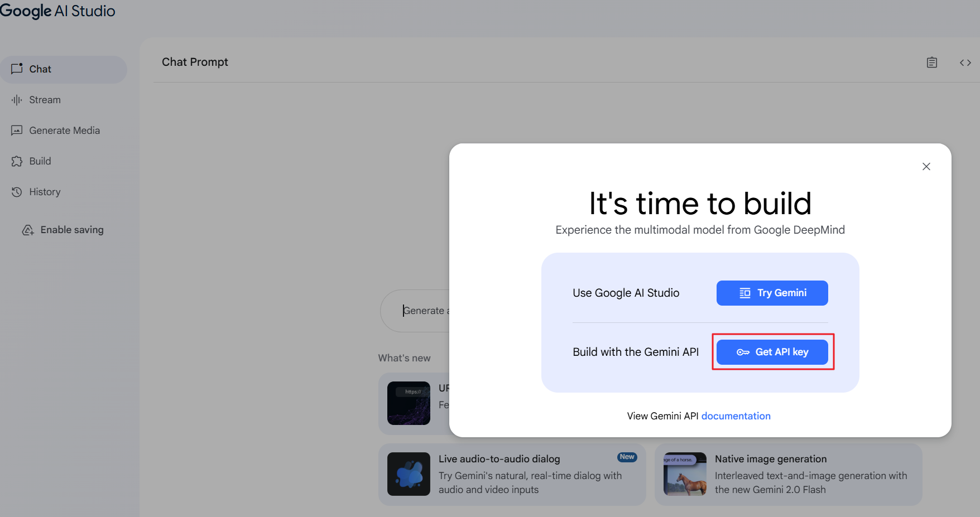
Task: Open the Gemini API documentation link
Action: click(736, 416)
